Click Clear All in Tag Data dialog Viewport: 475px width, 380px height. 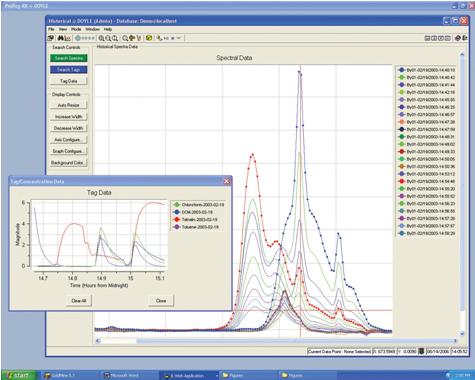click(79, 301)
